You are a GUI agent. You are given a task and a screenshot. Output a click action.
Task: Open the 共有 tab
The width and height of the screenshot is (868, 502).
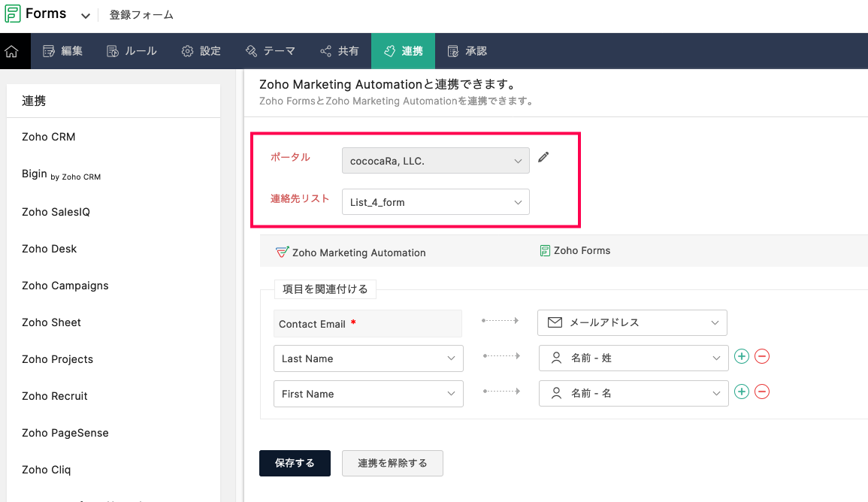pos(340,51)
